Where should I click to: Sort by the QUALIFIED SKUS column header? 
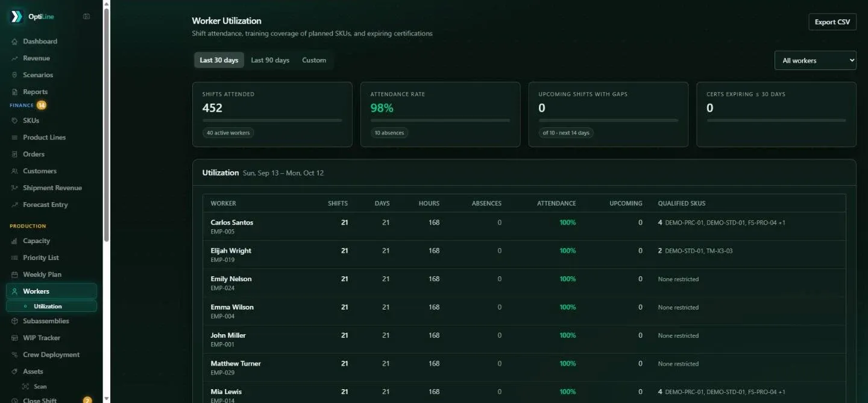(682, 203)
